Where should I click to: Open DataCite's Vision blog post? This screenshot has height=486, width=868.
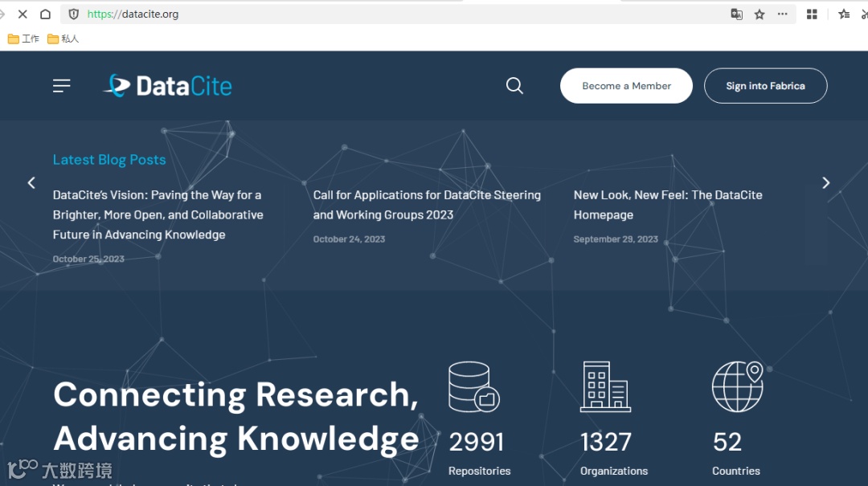[158, 214]
